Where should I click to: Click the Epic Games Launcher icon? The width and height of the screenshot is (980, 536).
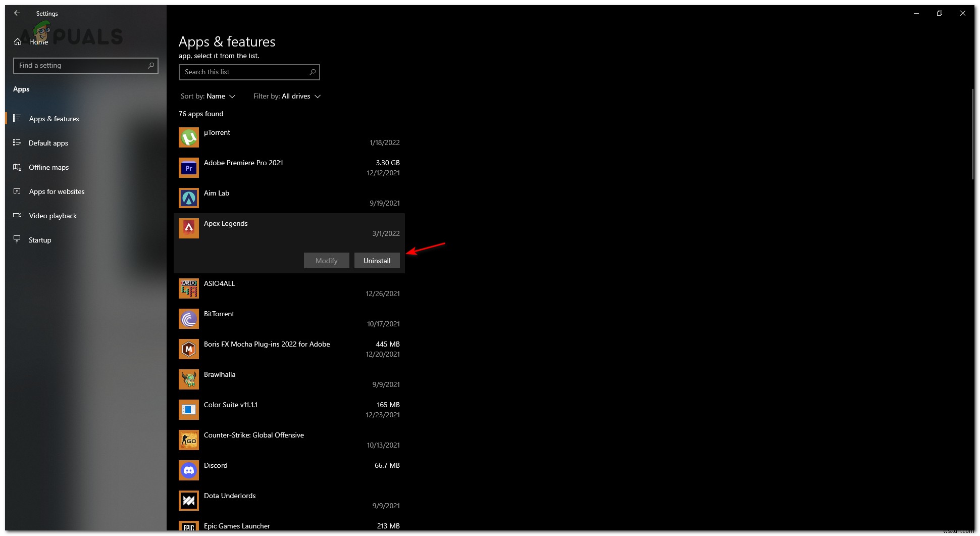(x=188, y=526)
